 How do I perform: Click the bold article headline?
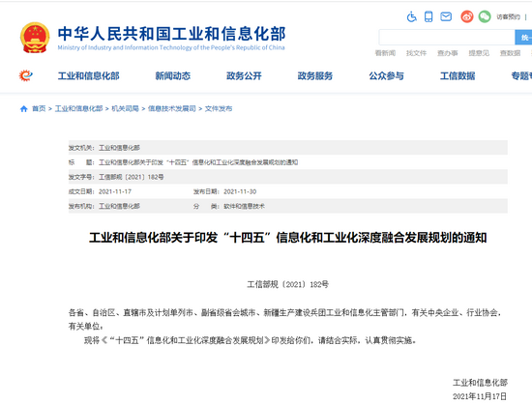[287, 238]
